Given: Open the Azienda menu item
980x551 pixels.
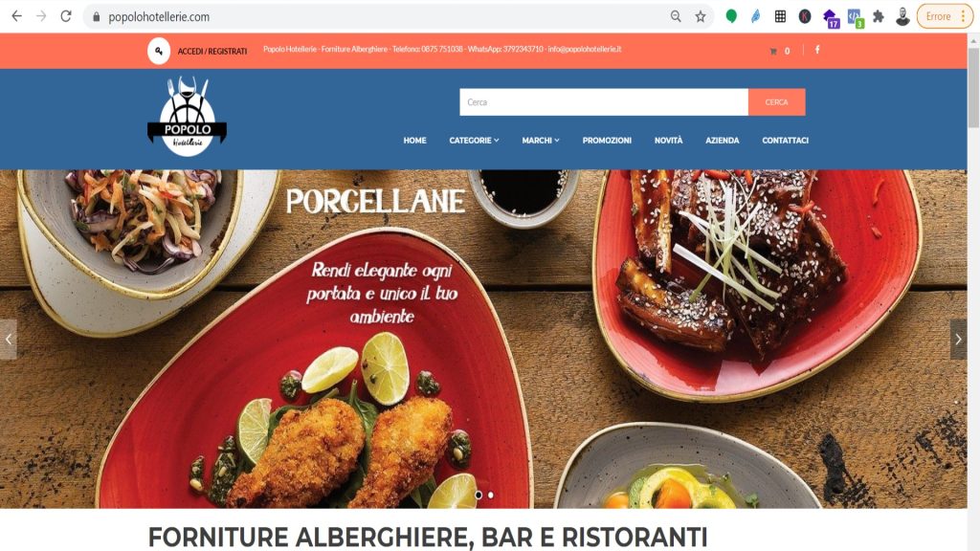Looking at the screenshot, I should [722, 141].
